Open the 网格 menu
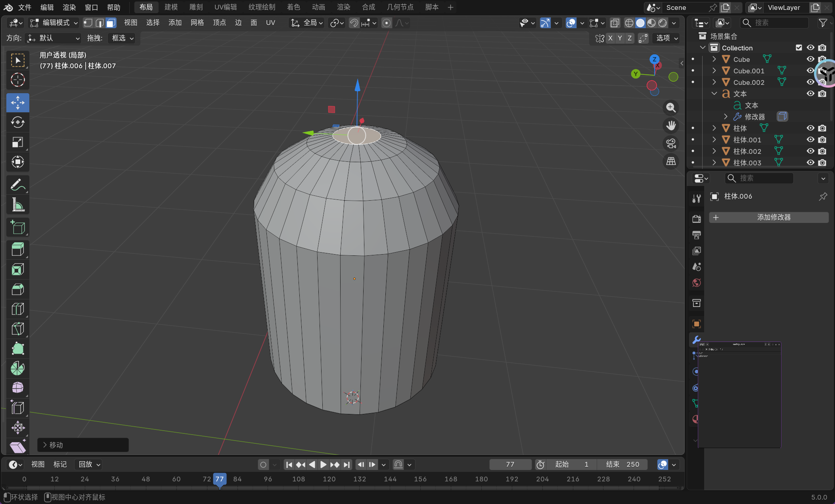 coord(197,23)
